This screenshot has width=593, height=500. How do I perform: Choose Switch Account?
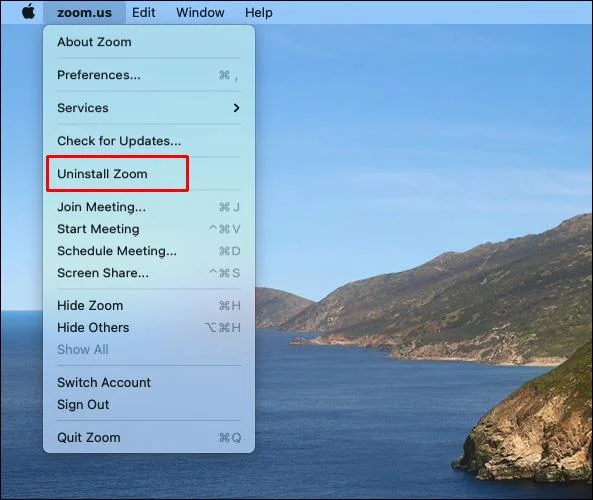(x=149, y=382)
